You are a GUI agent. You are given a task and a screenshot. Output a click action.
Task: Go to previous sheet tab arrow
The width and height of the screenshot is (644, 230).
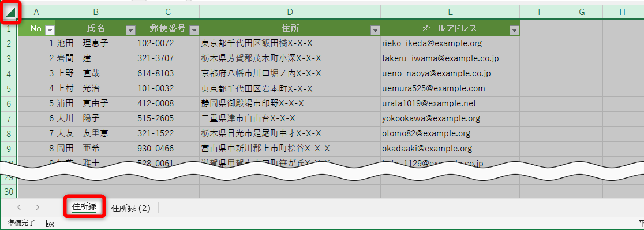(x=19, y=207)
